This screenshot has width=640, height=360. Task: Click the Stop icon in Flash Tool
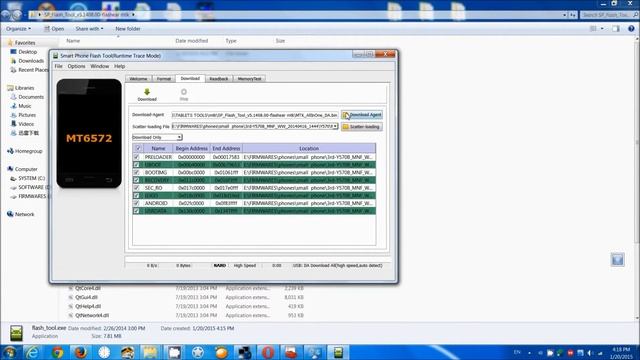184,92
